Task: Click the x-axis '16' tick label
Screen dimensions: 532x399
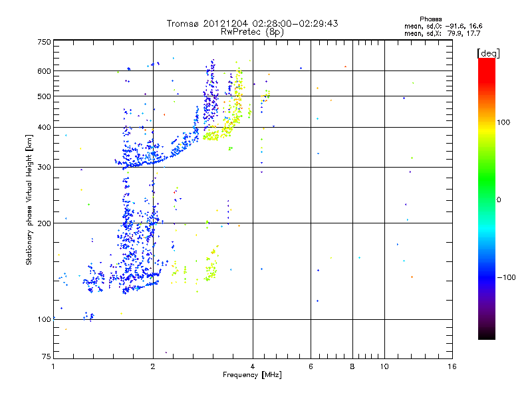Action: click(x=452, y=366)
